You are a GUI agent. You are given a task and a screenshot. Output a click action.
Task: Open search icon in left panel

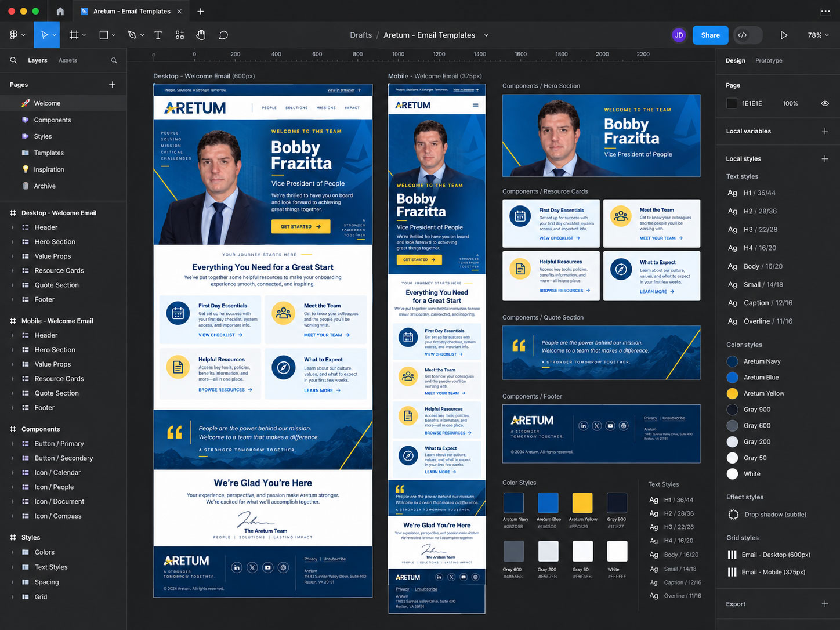(13, 60)
